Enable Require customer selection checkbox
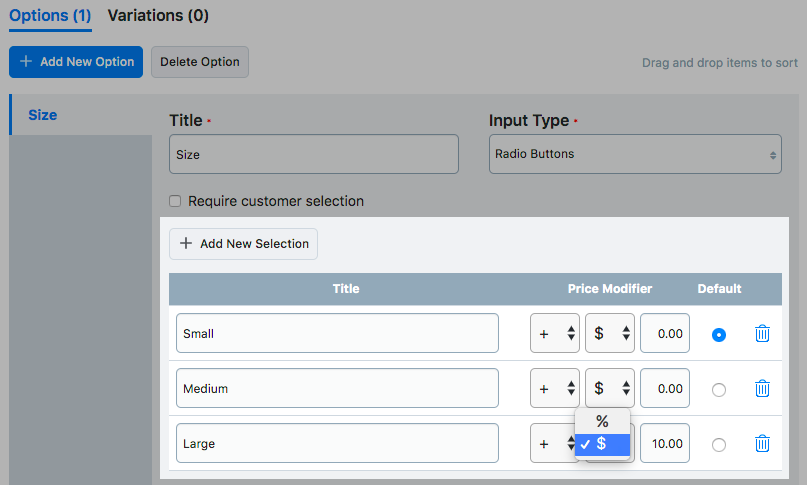Image resolution: width=807 pixels, height=485 pixels. coord(175,201)
